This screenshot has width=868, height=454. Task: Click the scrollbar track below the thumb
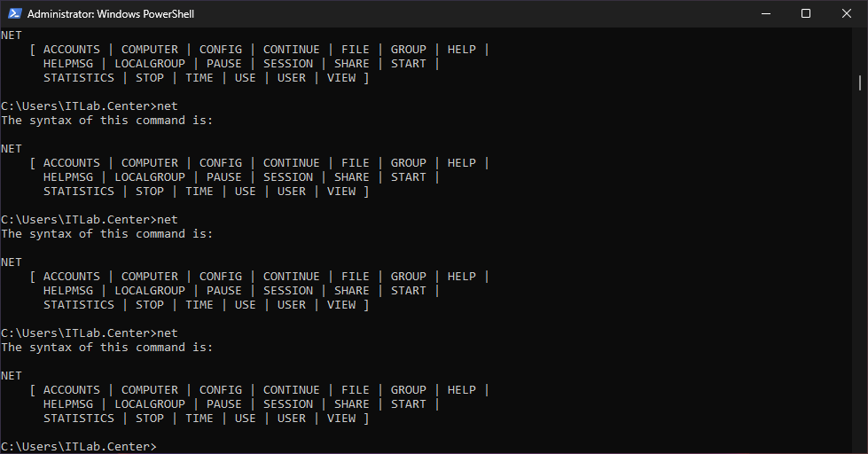click(x=860, y=266)
